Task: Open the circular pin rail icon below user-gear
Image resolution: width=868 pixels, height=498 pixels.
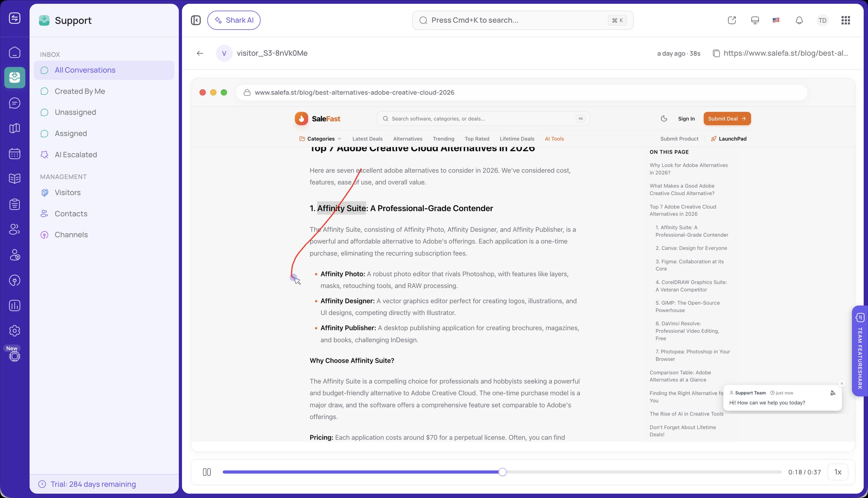Action: [14, 280]
